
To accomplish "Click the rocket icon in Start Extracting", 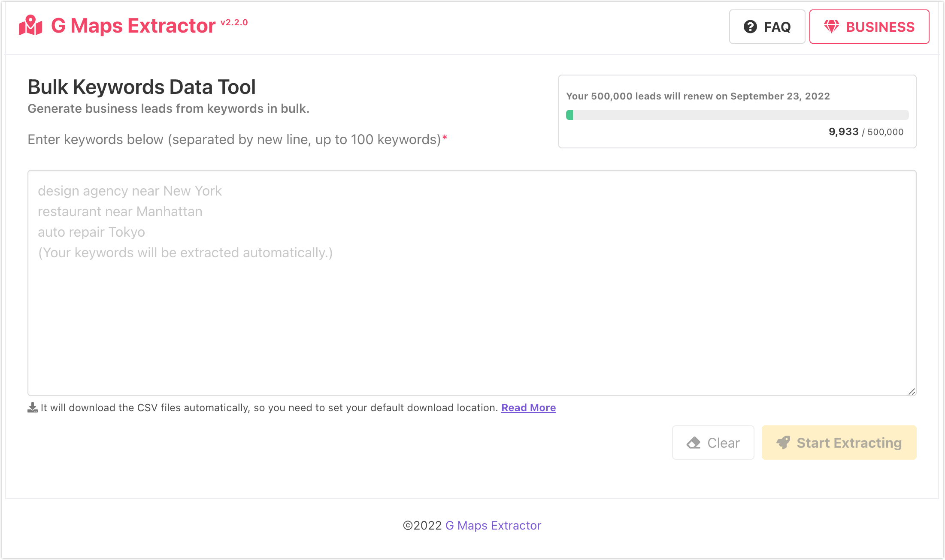I will tap(784, 443).
